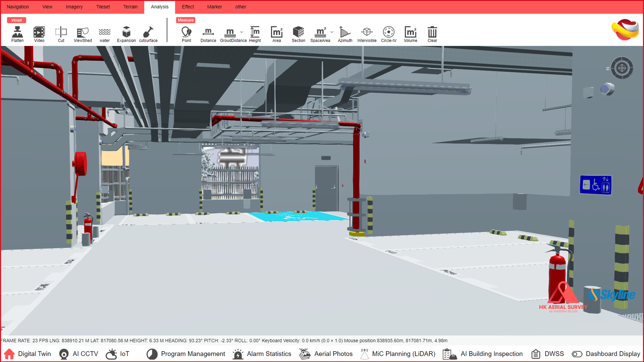The height and width of the screenshot is (362, 644).
Task: Select the Volume measurement tool
Action: tap(411, 34)
